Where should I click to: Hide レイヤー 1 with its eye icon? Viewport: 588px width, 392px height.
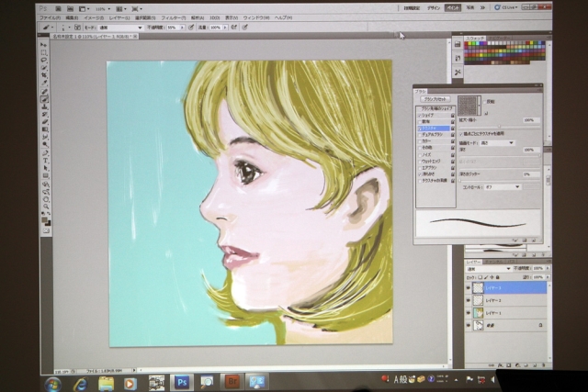[468, 312]
